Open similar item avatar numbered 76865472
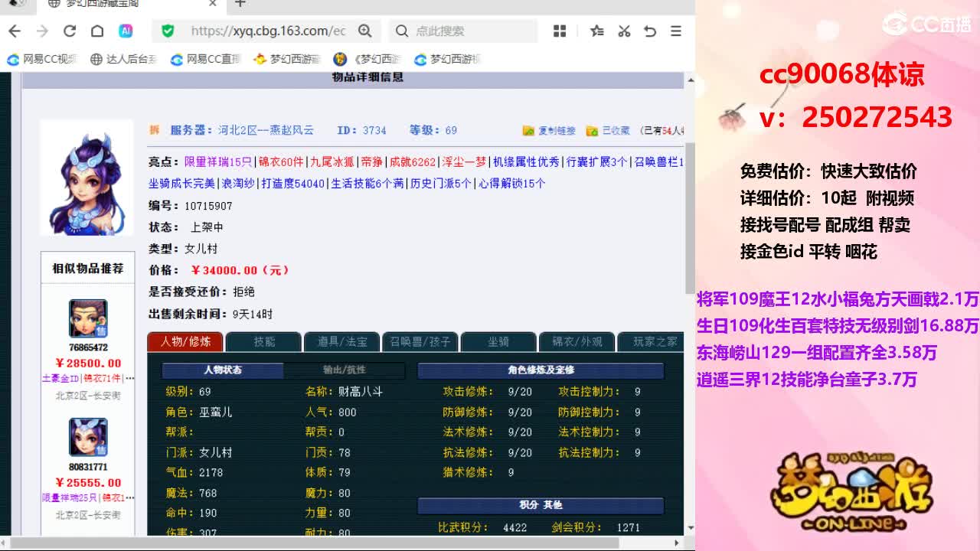The width and height of the screenshot is (980, 551). [x=88, y=319]
